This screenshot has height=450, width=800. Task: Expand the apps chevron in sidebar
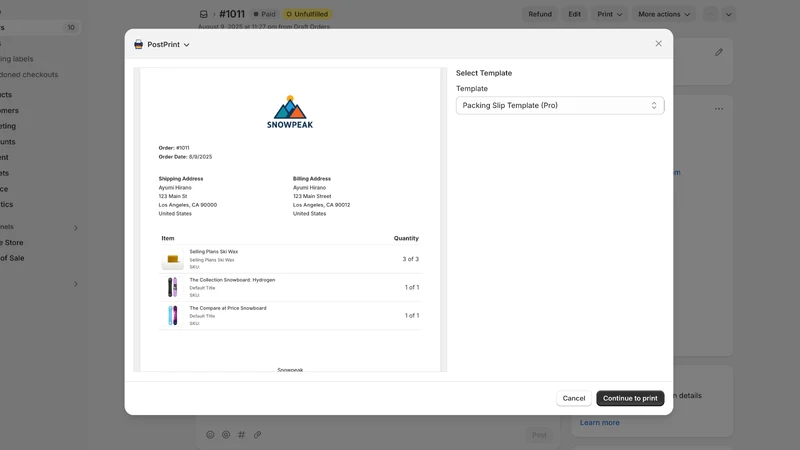76,284
